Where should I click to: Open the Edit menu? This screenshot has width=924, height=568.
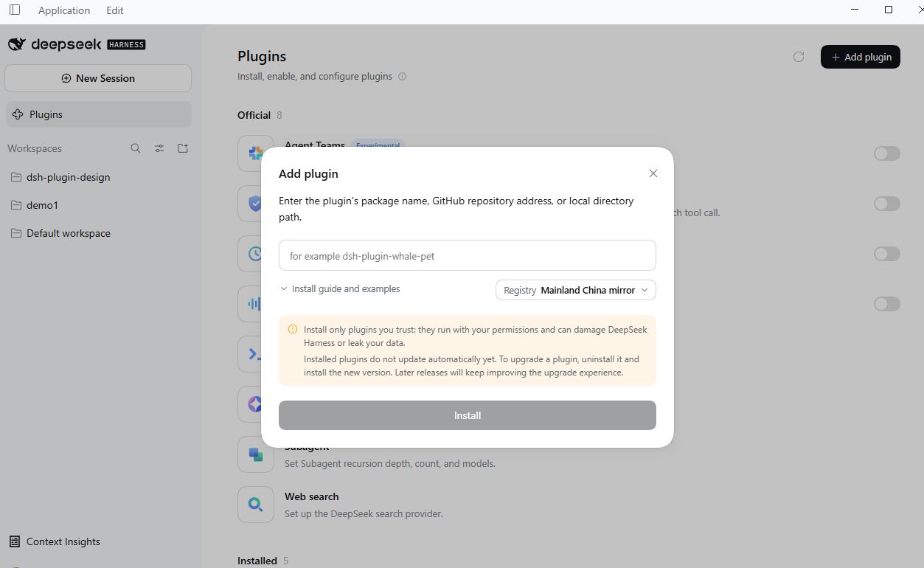[115, 10]
